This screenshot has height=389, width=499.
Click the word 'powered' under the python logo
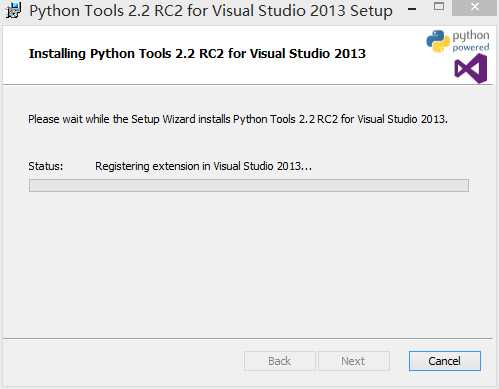(x=471, y=47)
